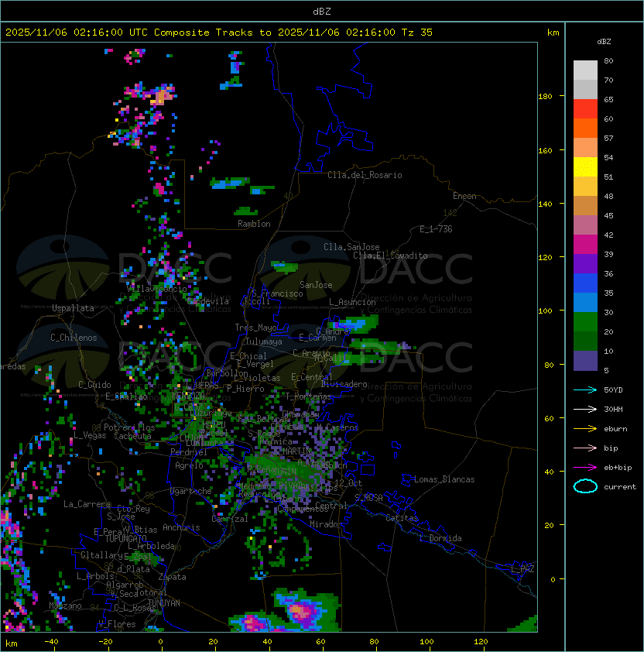
Task: Click the '180' tick on the vertical axis
Action: click(545, 97)
